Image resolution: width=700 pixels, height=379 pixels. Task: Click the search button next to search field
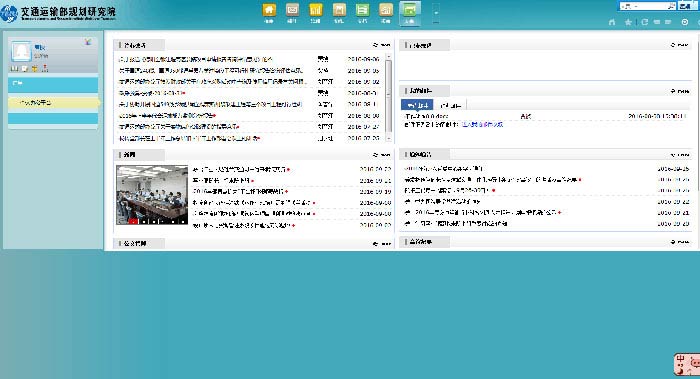(685, 6)
